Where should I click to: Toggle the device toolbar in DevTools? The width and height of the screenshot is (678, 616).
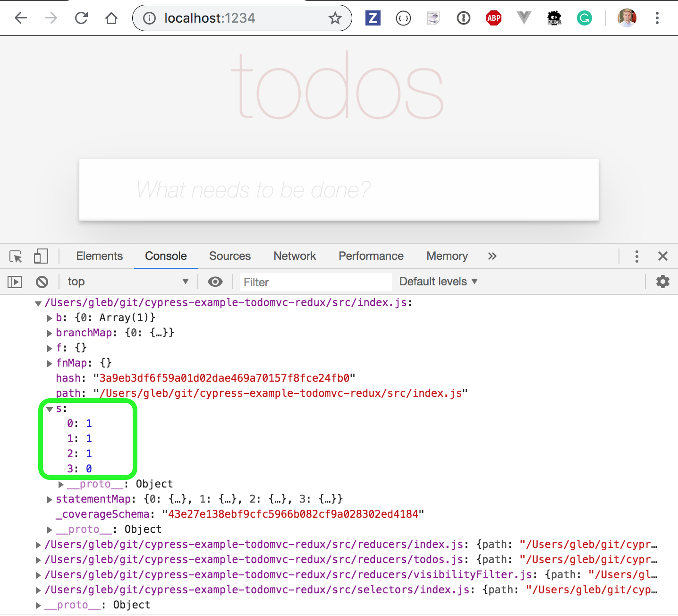tap(41, 257)
